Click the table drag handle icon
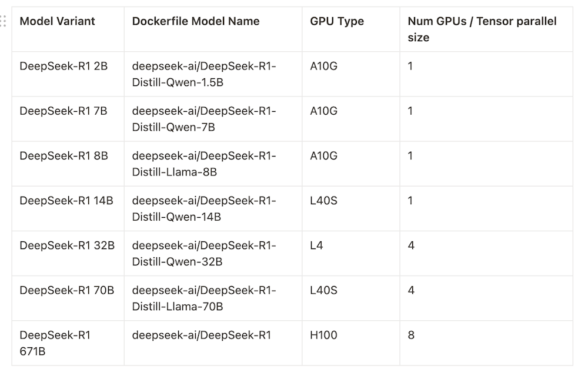 [x=3, y=21]
